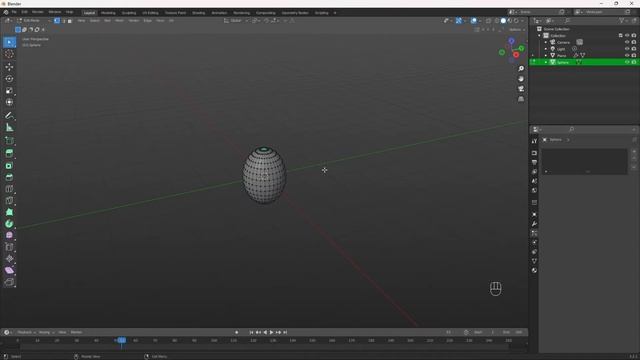Open the Playback dropdown in timeline
Screen dimensions: 640x360
[27, 332]
